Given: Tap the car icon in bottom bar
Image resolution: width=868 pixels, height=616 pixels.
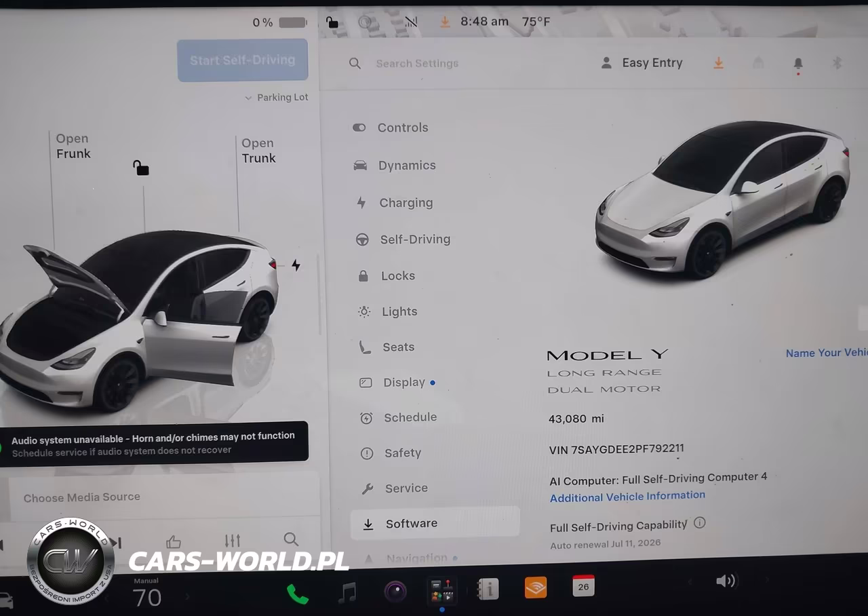Looking at the screenshot, I should click(x=5, y=600).
